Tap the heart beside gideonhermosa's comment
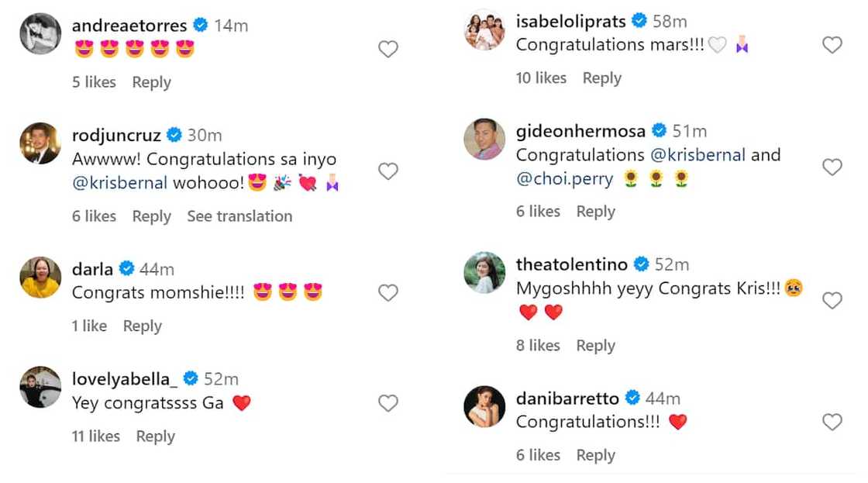868x483 pixels. coord(832,167)
